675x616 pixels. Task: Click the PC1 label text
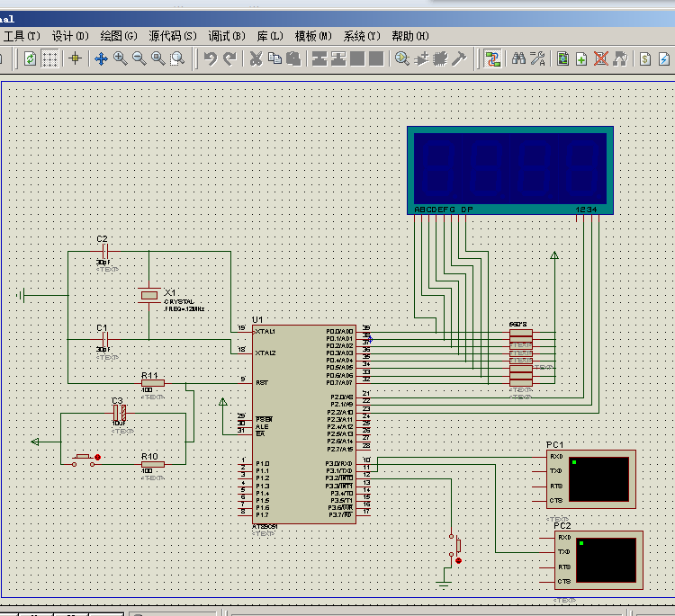pyautogui.click(x=555, y=444)
